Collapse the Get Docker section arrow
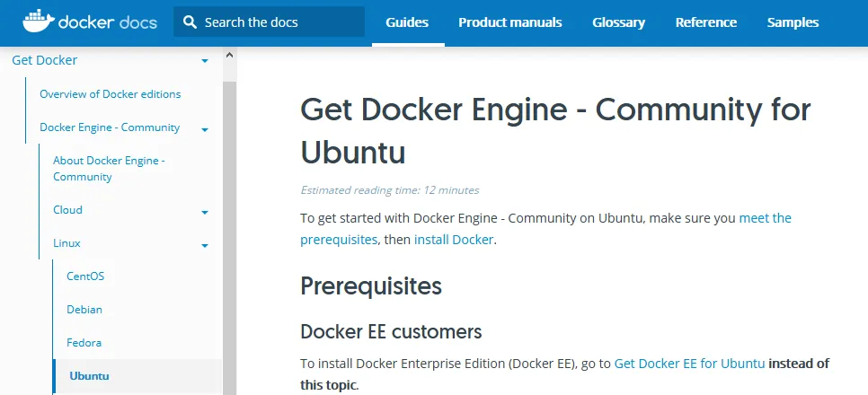Image resolution: width=868 pixels, height=395 pixels. [x=205, y=61]
